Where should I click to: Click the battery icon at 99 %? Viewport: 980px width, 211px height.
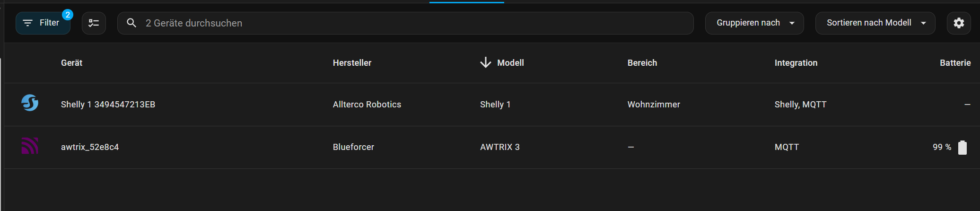[962, 148]
